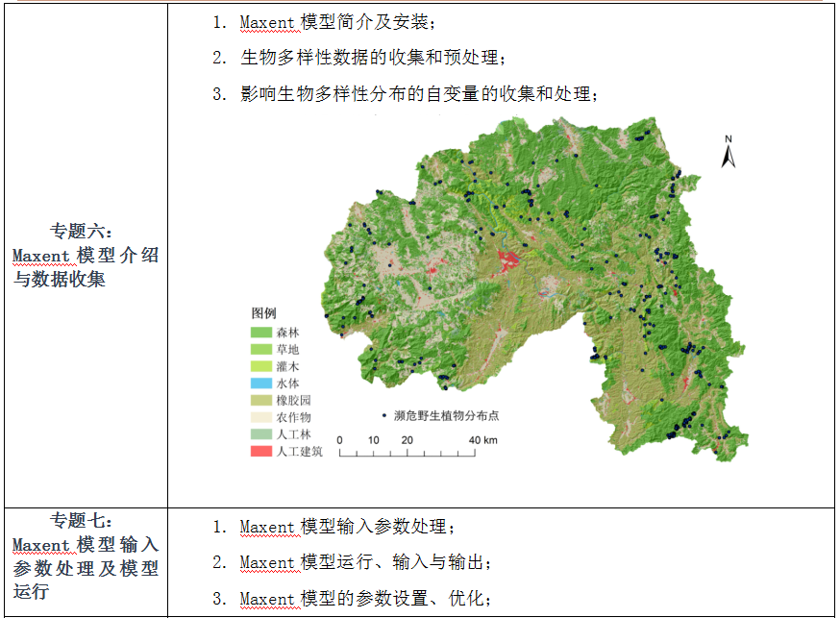The width and height of the screenshot is (840, 618).
Task: Click the 森林 legend color swatch
Action: pos(261,333)
